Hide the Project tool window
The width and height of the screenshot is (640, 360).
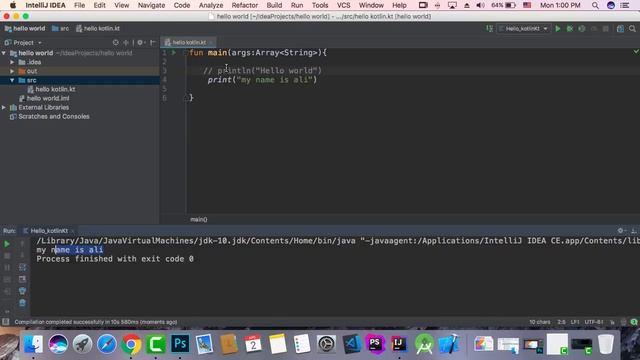(153, 42)
